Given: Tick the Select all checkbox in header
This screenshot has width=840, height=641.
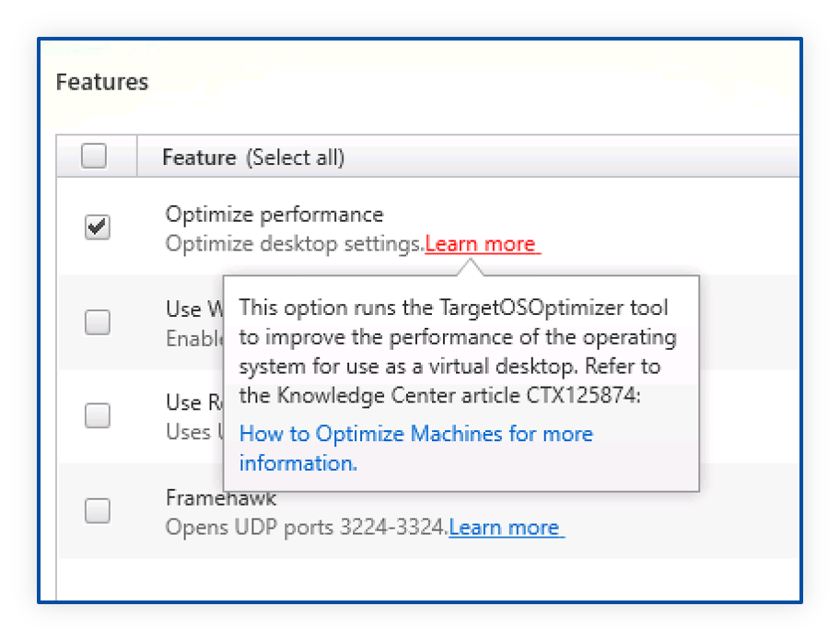Looking at the screenshot, I should click(94, 157).
